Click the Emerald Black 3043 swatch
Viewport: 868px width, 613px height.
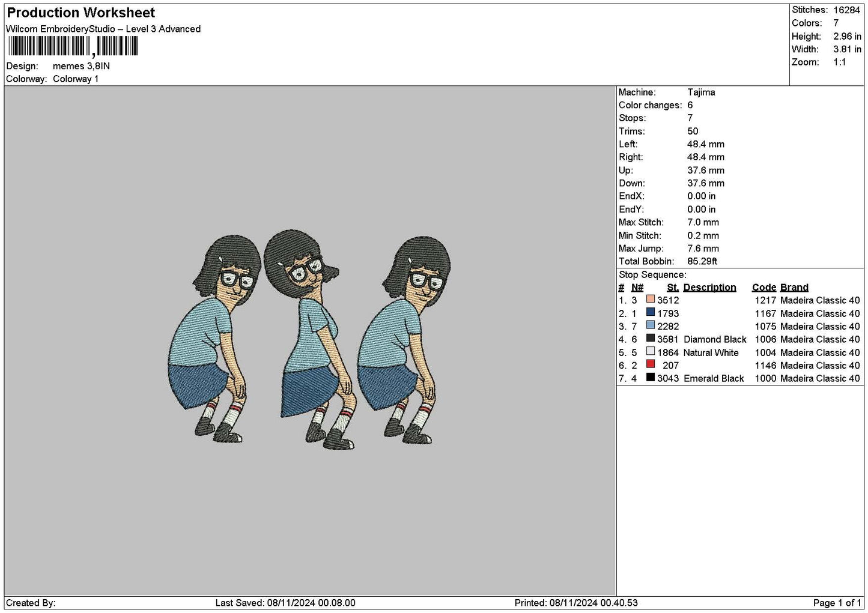coord(650,378)
